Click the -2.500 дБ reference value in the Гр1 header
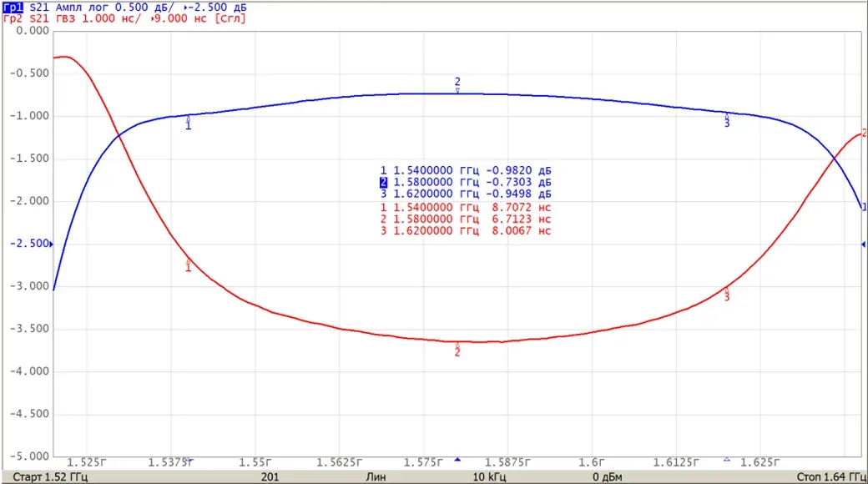This screenshot has height=484, width=868. click(218, 8)
